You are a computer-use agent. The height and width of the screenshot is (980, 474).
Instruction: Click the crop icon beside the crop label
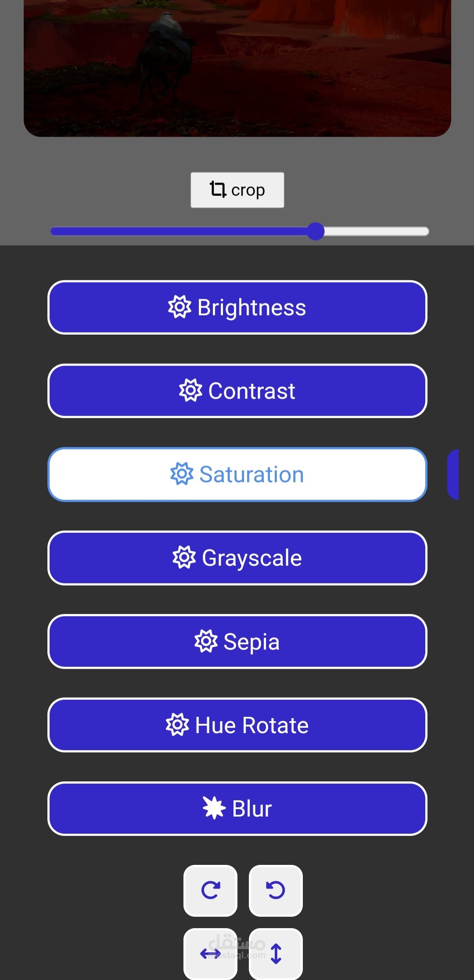click(x=218, y=189)
